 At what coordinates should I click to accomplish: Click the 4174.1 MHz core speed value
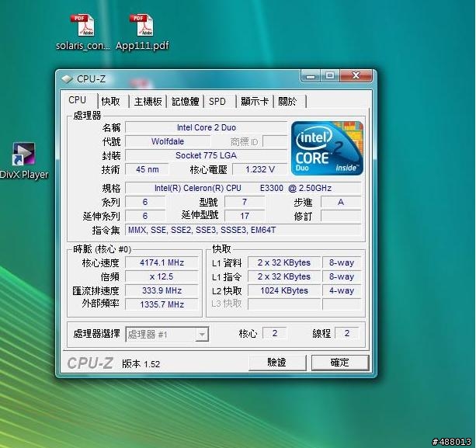click(x=162, y=262)
